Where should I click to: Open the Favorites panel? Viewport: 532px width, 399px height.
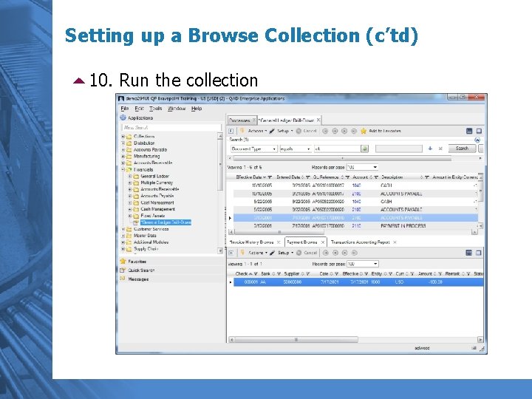pyautogui.click(x=137, y=262)
